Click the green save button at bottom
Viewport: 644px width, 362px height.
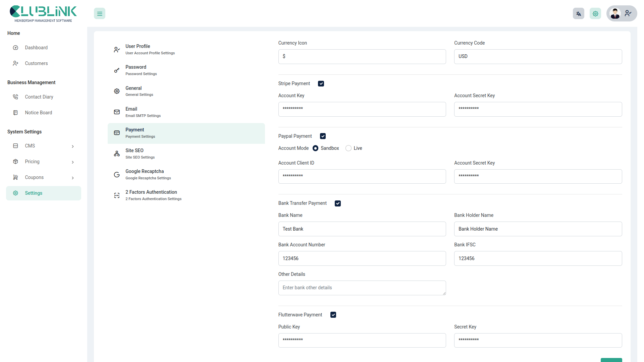click(611, 359)
